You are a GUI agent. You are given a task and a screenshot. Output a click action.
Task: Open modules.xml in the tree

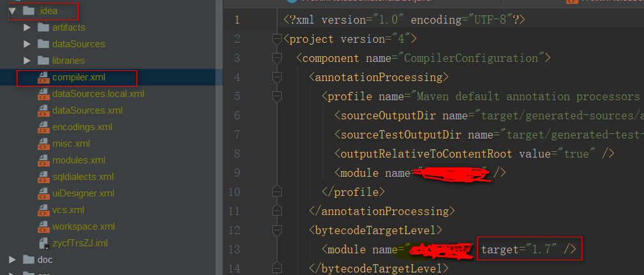[79, 160]
